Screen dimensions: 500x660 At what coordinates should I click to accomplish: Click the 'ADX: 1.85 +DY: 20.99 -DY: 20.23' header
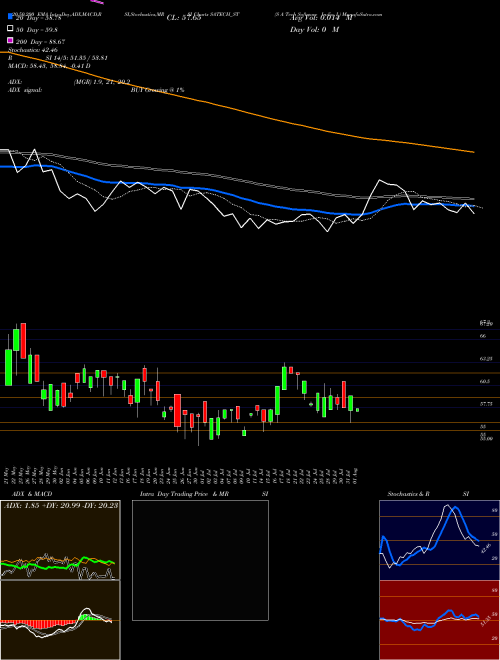pyautogui.click(x=61, y=505)
